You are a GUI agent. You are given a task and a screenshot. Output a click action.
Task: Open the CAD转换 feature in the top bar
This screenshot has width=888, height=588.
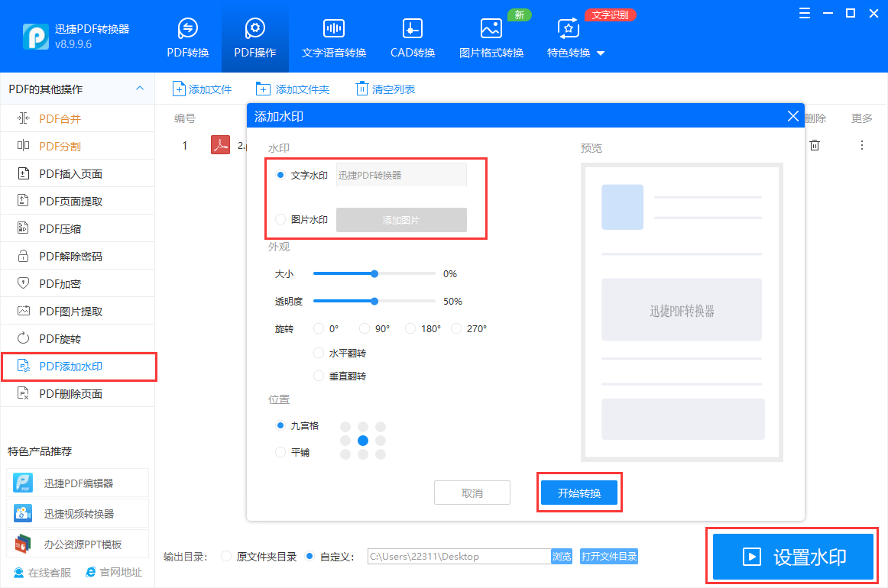(412, 36)
